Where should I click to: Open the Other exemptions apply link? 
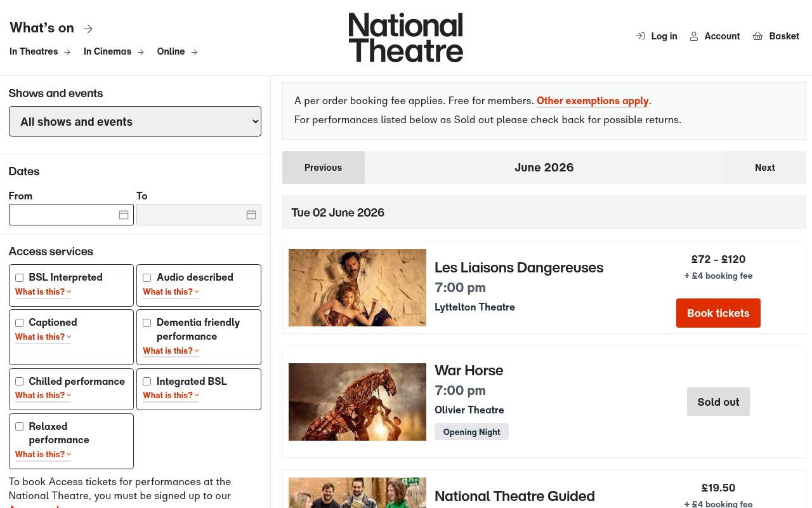tap(593, 100)
